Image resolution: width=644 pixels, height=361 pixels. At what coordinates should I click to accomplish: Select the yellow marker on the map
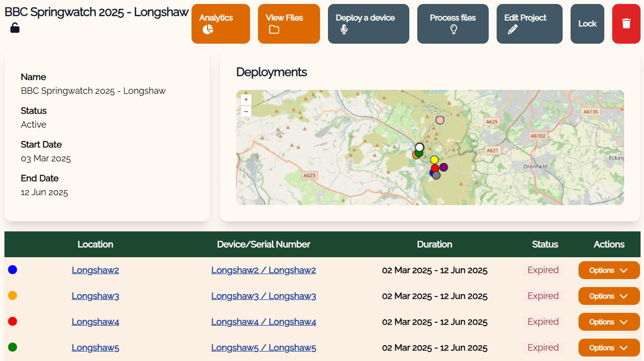tap(434, 160)
